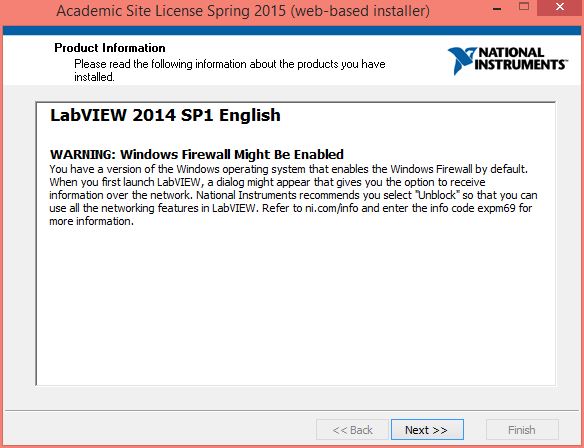Click the "more information." line of text

[x=91, y=221]
